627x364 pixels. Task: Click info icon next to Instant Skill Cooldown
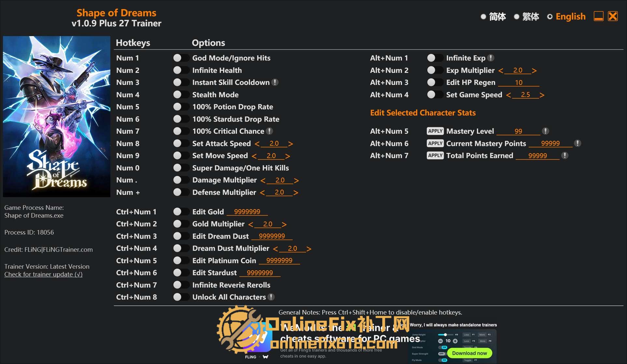tap(275, 82)
